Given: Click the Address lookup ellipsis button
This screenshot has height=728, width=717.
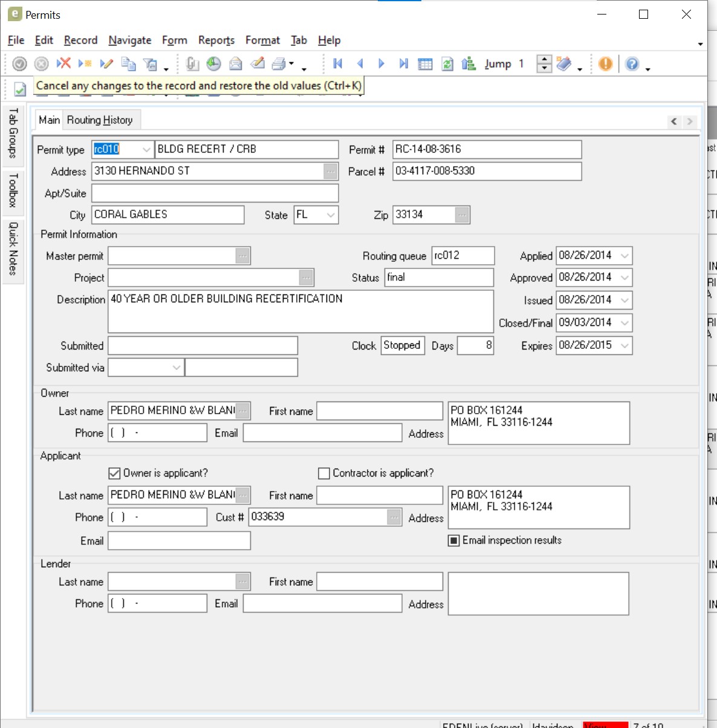Looking at the screenshot, I should pyautogui.click(x=331, y=171).
